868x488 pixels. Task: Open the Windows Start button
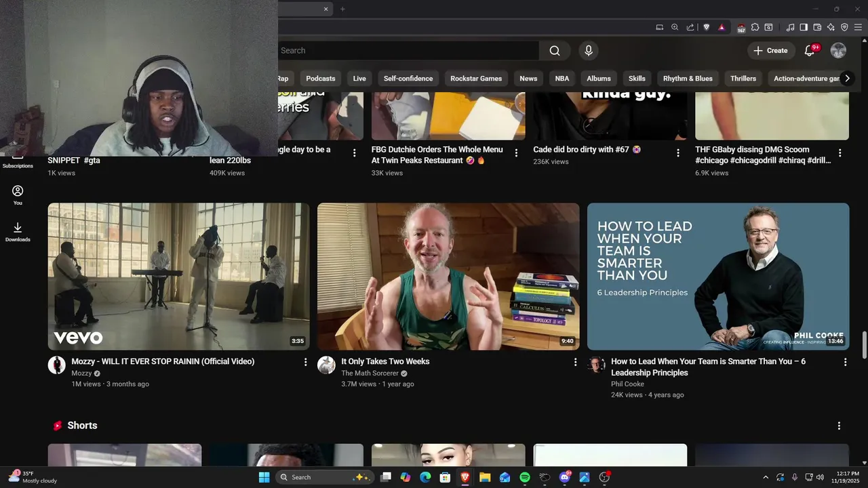[x=264, y=477]
